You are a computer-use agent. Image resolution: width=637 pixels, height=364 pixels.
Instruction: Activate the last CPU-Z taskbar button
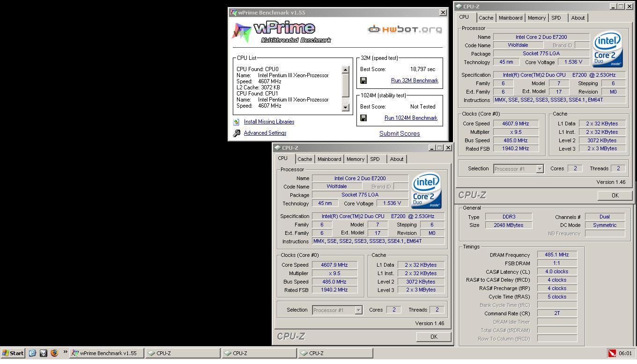(x=335, y=353)
